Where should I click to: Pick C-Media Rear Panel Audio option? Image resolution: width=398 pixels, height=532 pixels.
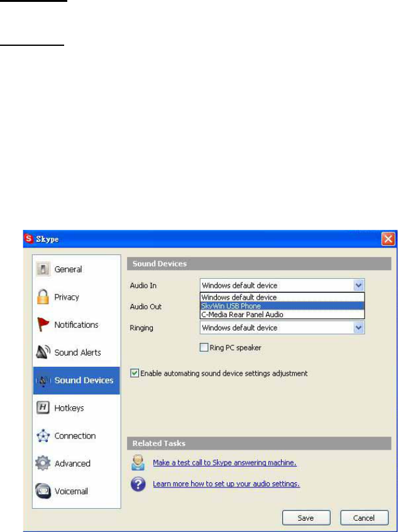(282, 315)
